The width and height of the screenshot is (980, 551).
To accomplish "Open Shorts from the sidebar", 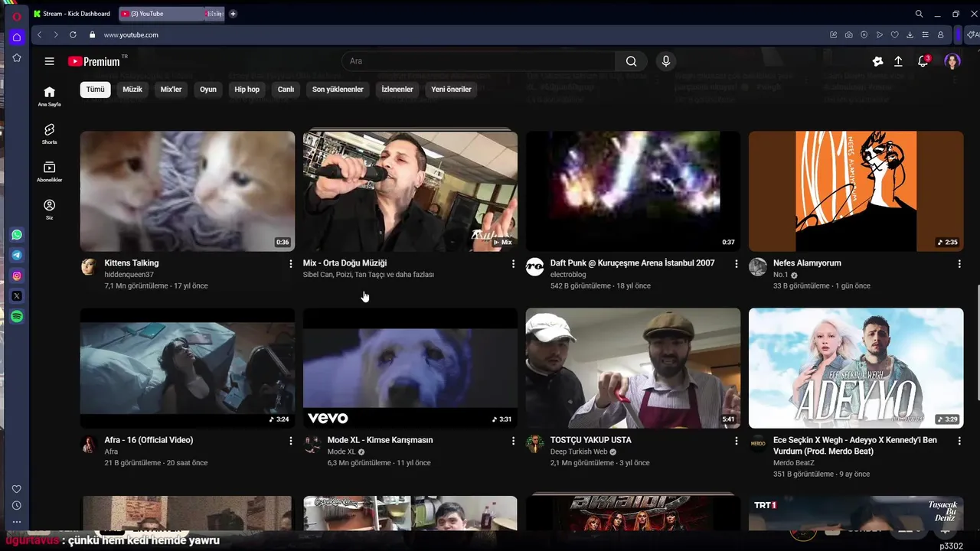I will tap(50, 134).
